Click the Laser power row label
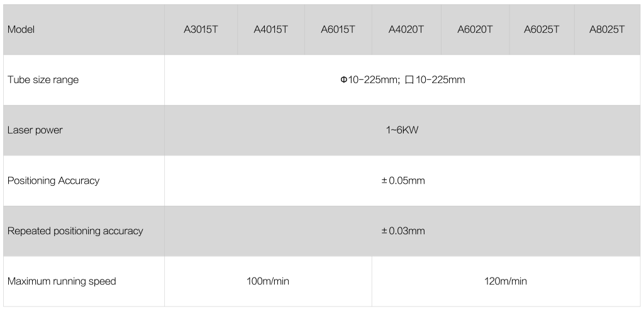The image size is (644, 311). pos(35,130)
